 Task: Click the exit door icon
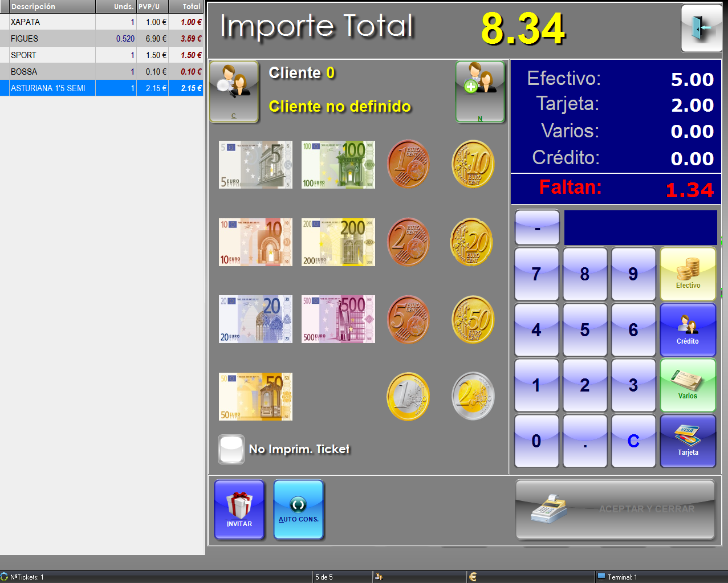click(x=701, y=28)
